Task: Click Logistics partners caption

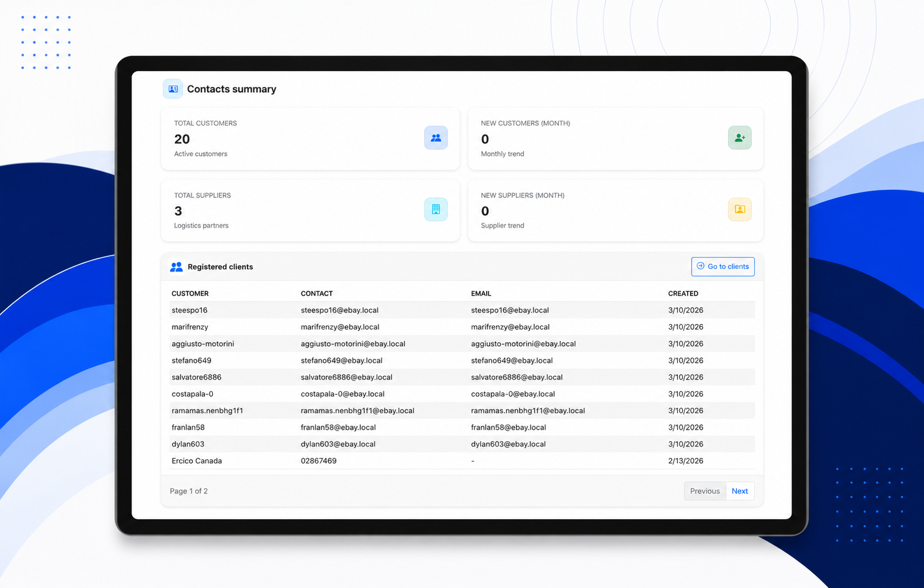Action: tap(201, 226)
